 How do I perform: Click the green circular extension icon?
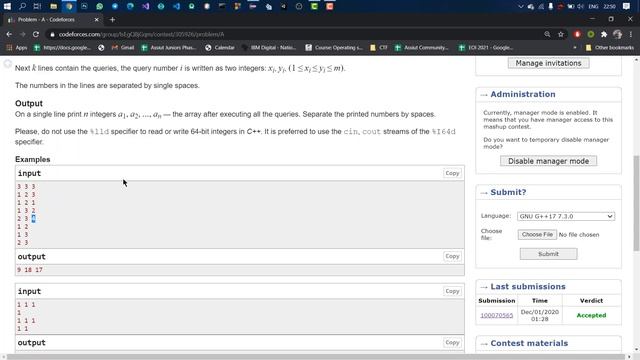click(590, 34)
